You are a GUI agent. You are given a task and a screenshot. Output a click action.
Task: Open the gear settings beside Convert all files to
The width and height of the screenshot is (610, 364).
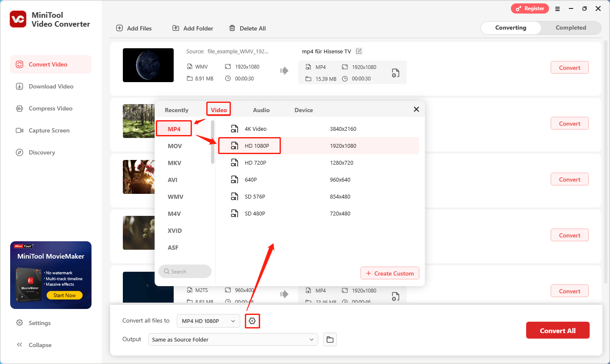tap(252, 321)
